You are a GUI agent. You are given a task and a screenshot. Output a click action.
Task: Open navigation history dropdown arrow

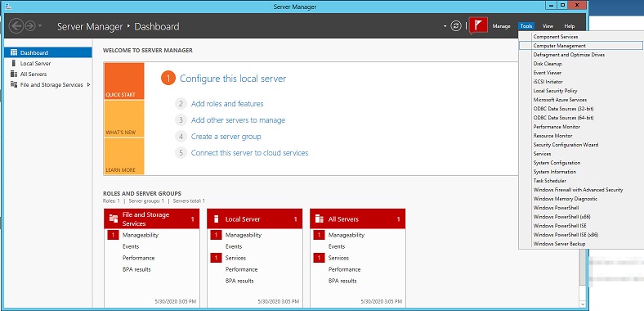tap(40, 26)
